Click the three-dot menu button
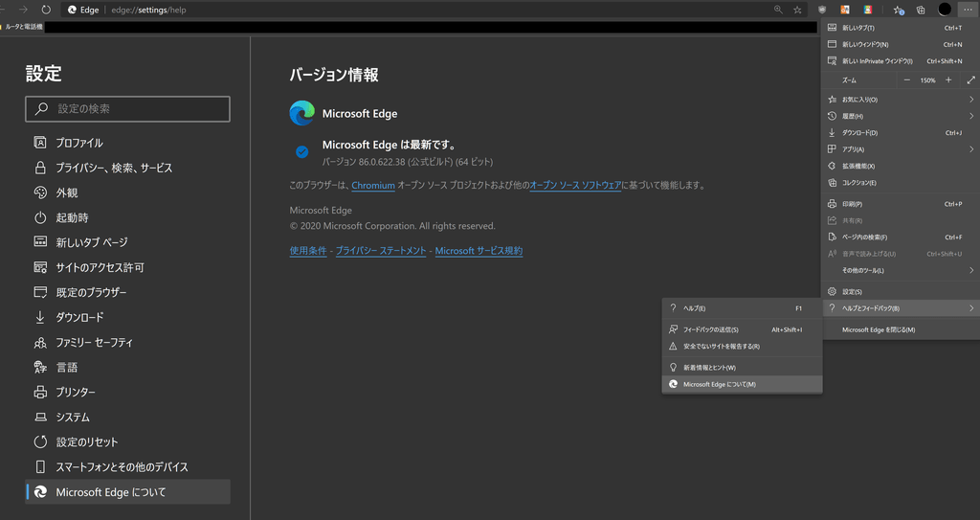This screenshot has width=980, height=520. tap(968, 10)
